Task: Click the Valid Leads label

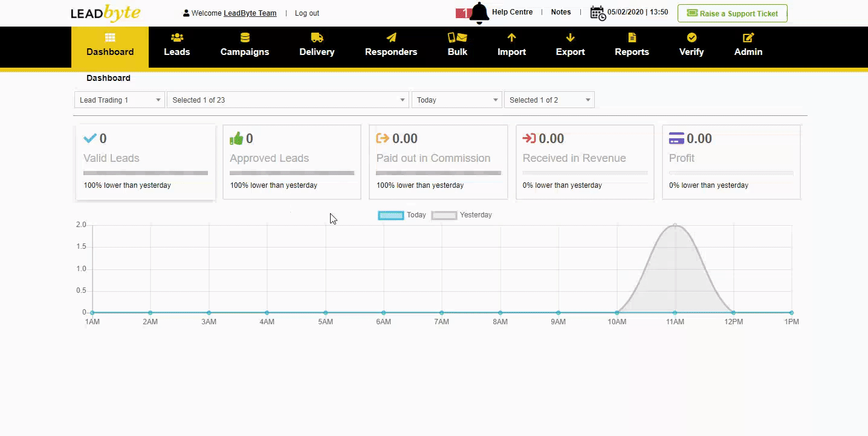Action: (111, 158)
